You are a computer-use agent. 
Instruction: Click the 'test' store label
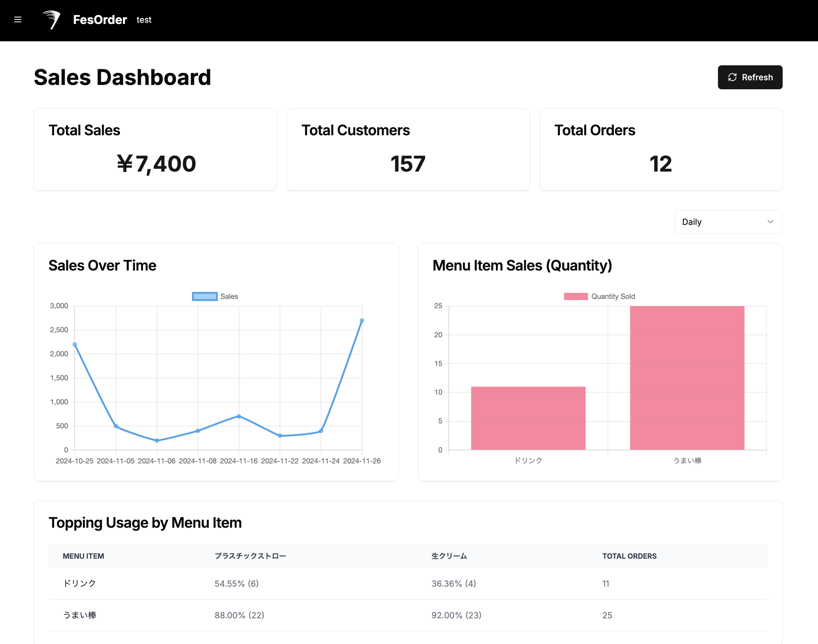(x=144, y=20)
